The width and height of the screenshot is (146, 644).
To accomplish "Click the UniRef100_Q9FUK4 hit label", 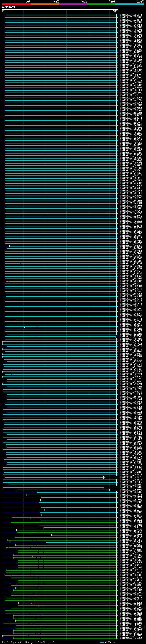I will click(131, 58).
